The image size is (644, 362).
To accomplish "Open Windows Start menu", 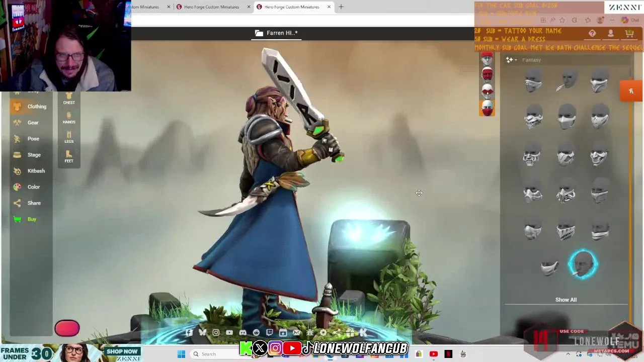I will click(x=181, y=354).
